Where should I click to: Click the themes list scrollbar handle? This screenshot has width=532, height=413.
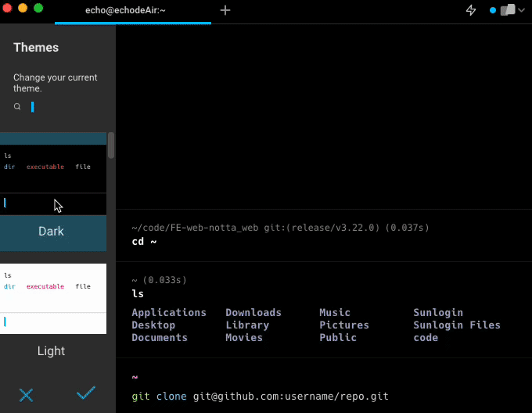click(x=111, y=145)
